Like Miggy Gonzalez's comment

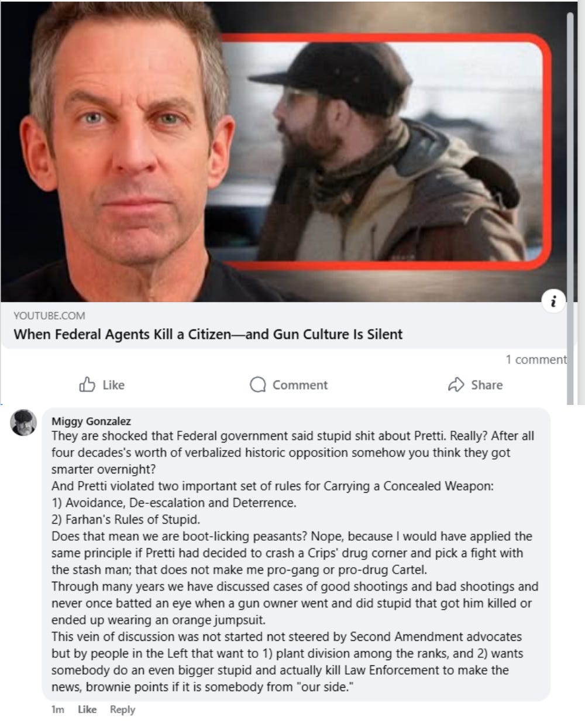point(87,709)
